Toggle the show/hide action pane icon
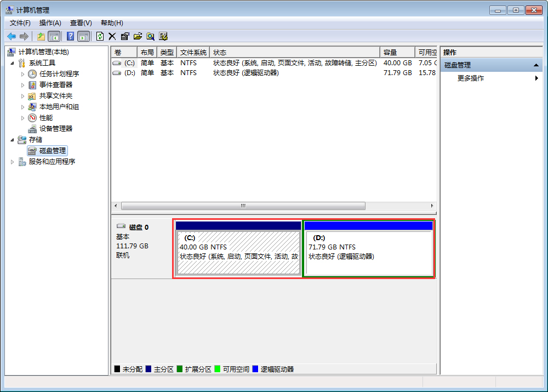The height and width of the screenshot is (392, 548). (x=83, y=36)
